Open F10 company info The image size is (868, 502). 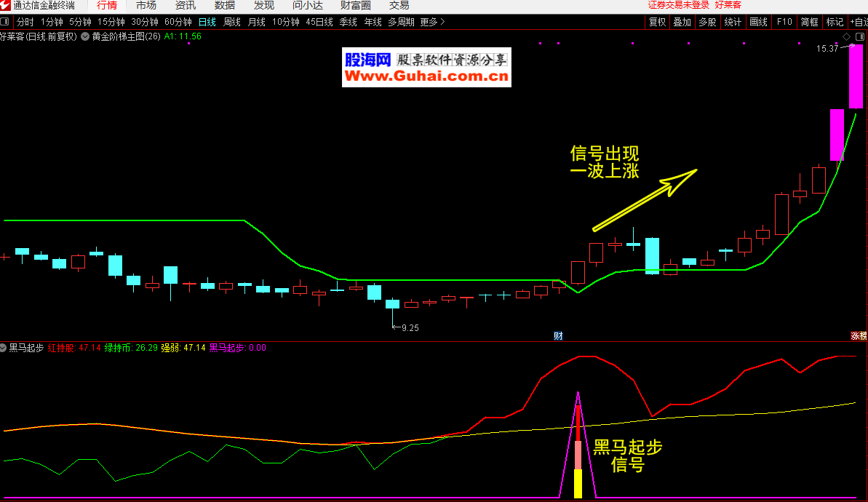point(784,22)
